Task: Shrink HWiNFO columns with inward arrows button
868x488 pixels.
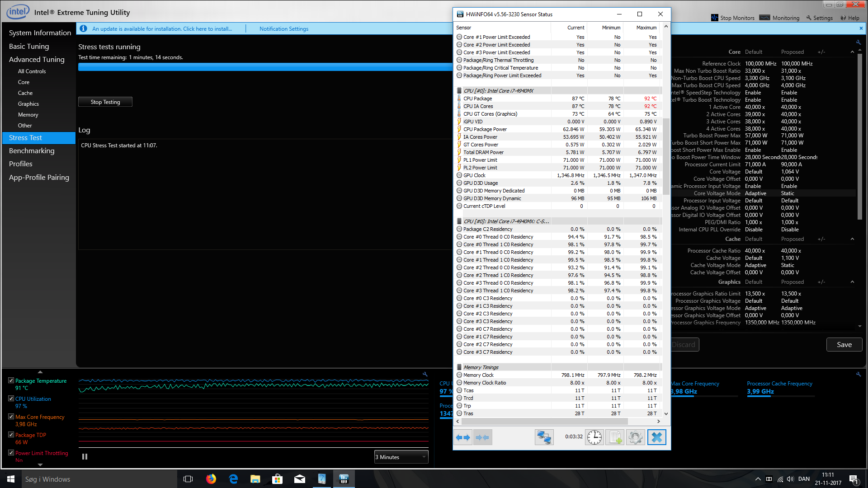Action: [482, 437]
